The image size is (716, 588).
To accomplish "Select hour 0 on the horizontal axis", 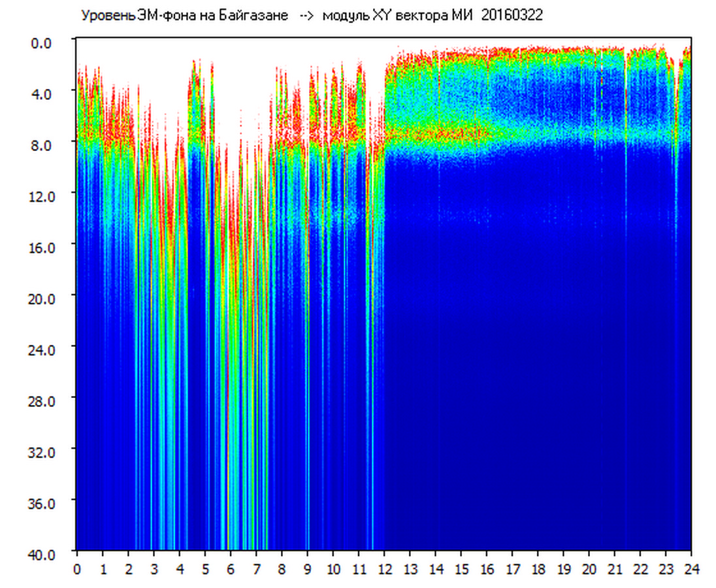I will pos(77,569).
